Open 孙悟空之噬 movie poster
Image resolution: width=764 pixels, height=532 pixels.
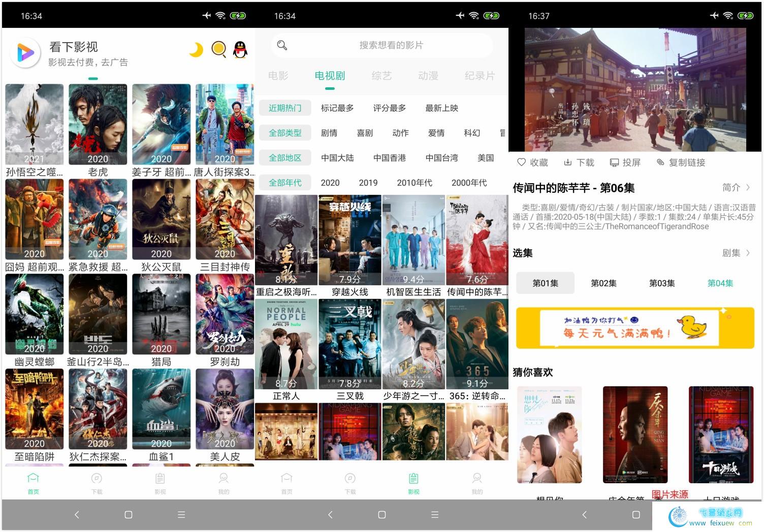click(x=34, y=124)
